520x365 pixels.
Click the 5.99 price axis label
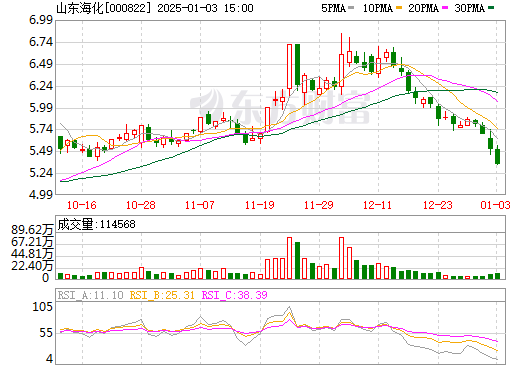pos(41,108)
